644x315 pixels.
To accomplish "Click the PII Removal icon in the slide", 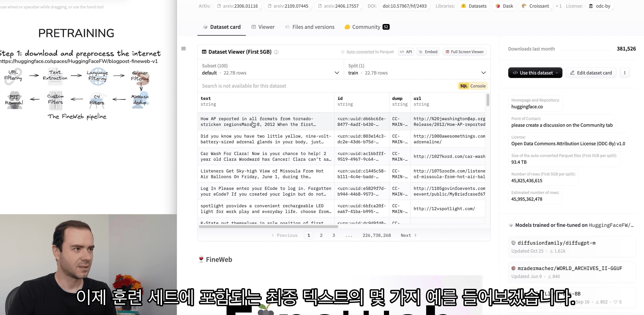I will [14, 100].
